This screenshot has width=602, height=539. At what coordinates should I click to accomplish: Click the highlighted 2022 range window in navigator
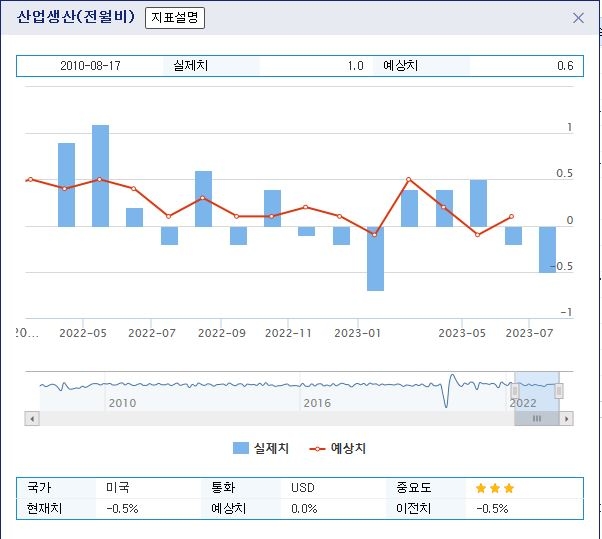pyautogui.click(x=537, y=391)
